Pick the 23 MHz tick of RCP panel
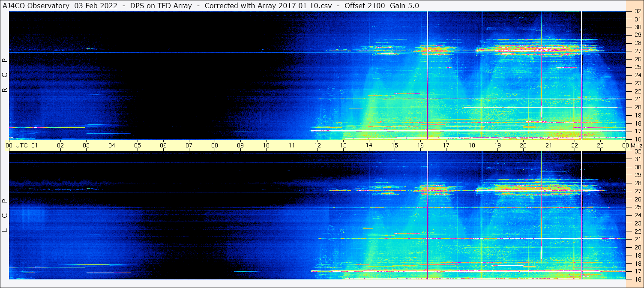The width and height of the screenshot is (644, 288). pyautogui.click(x=637, y=83)
